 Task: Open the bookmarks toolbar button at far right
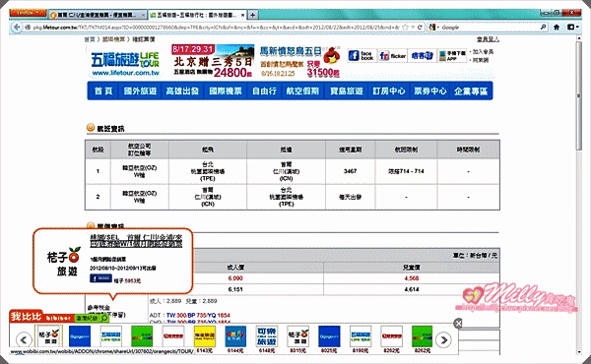tap(572, 28)
